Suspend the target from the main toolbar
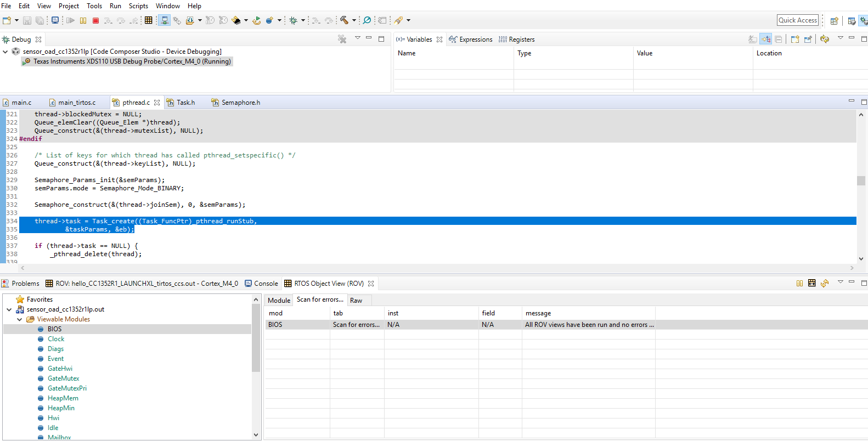868x441 pixels. point(83,20)
